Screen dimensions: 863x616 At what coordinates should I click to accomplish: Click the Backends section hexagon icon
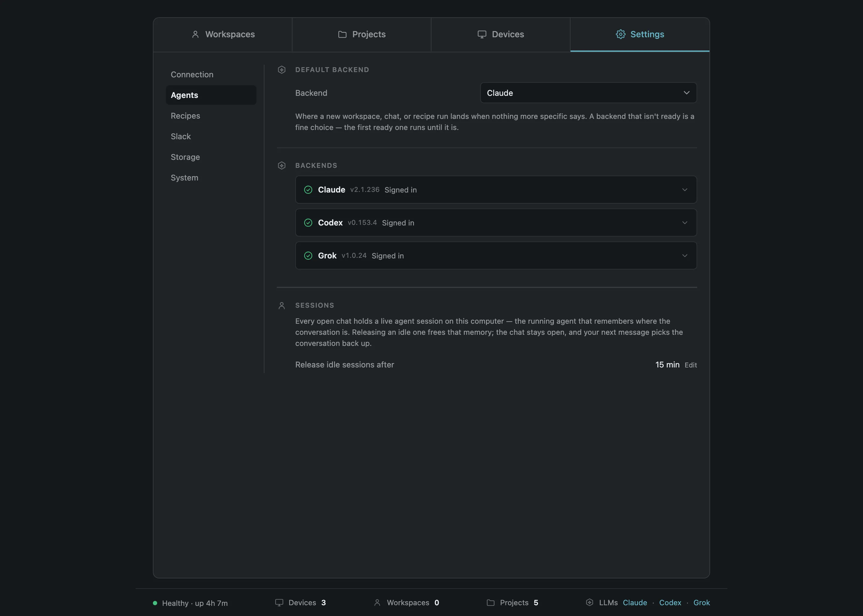pyautogui.click(x=282, y=166)
